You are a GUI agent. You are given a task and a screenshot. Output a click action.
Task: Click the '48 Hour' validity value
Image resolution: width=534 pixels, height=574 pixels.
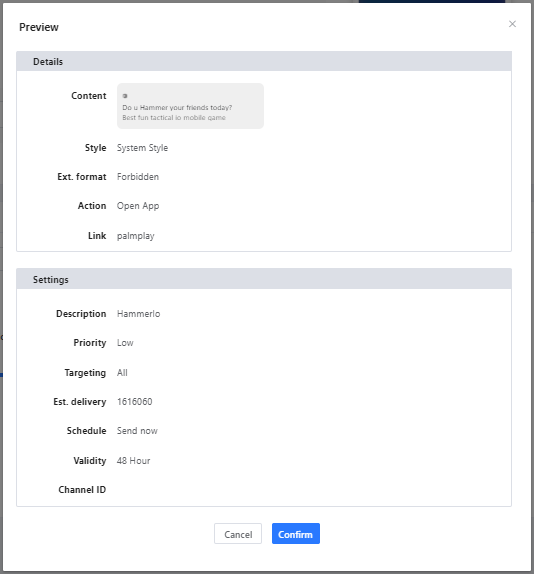pos(134,461)
